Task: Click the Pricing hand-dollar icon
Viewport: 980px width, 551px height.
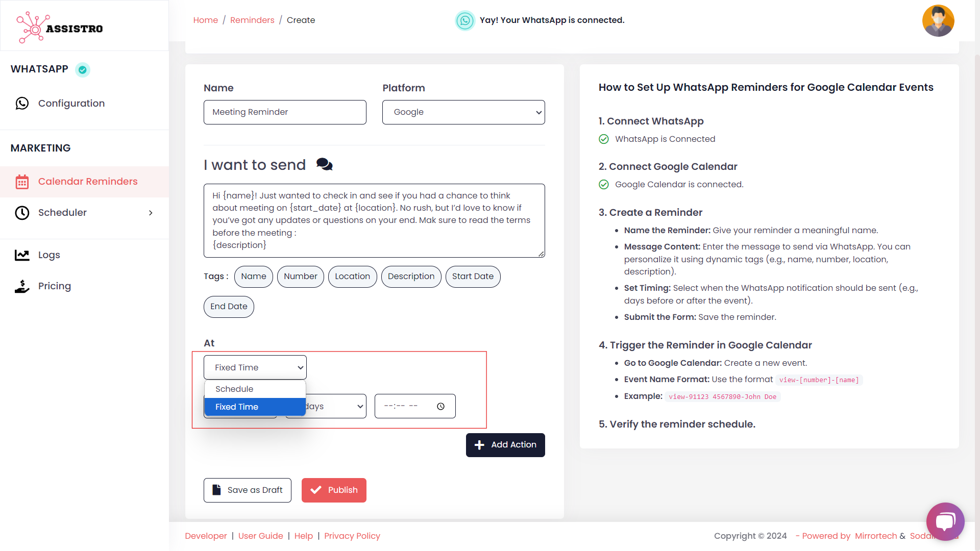Action: pyautogui.click(x=22, y=286)
